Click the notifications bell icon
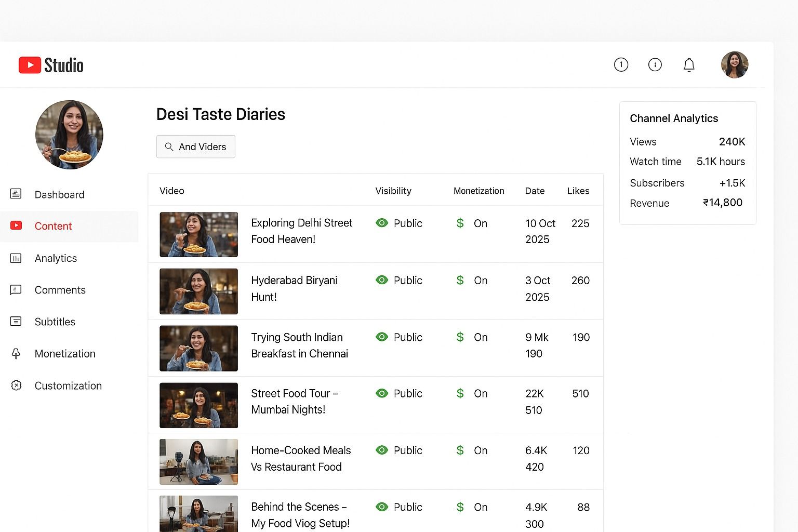The height and width of the screenshot is (532, 798). click(x=689, y=64)
